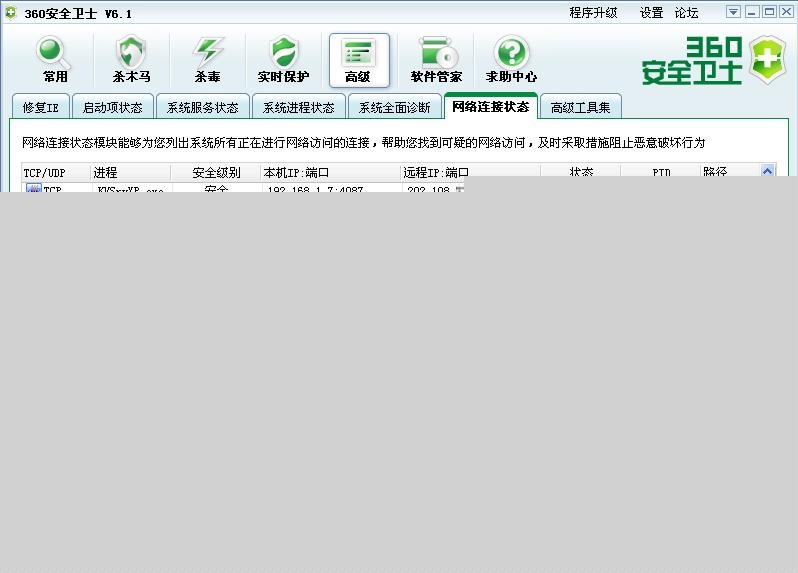
Task: Open 设置 in the title bar
Action: (x=651, y=13)
